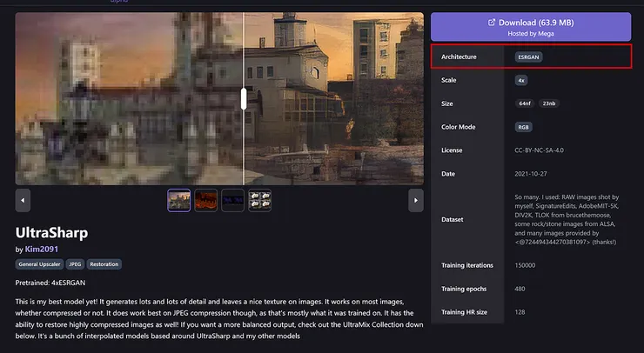
Task: Click the Restoration tag
Action: [104, 264]
